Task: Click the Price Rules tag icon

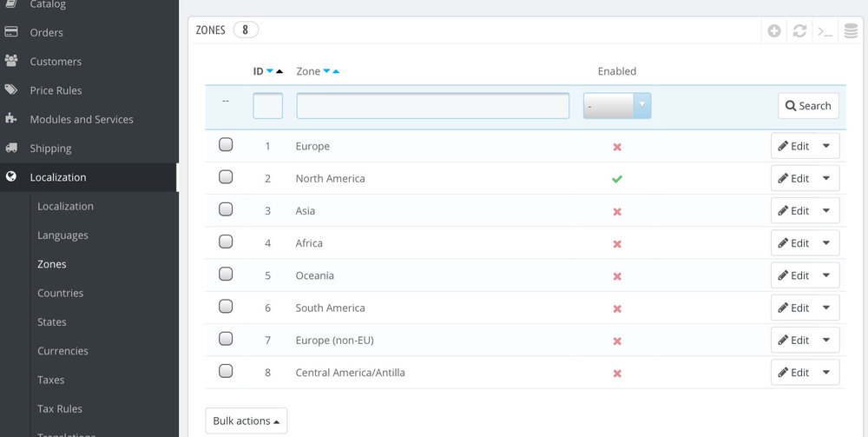Action: tap(11, 90)
